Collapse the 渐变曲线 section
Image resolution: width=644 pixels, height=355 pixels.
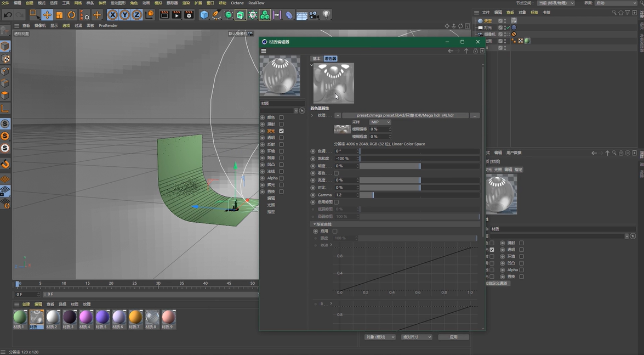coord(315,224)
